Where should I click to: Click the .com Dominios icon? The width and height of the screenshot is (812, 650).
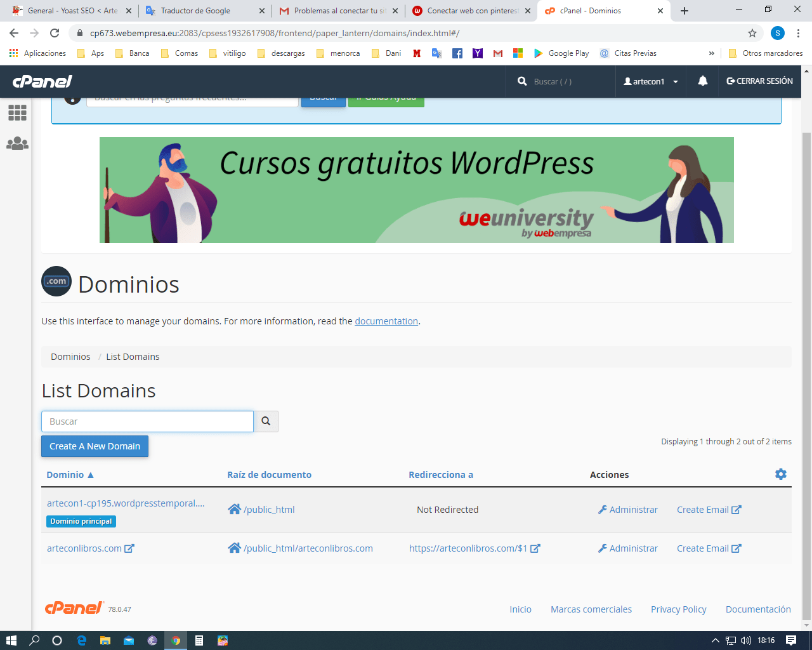(x=56, y=281)
